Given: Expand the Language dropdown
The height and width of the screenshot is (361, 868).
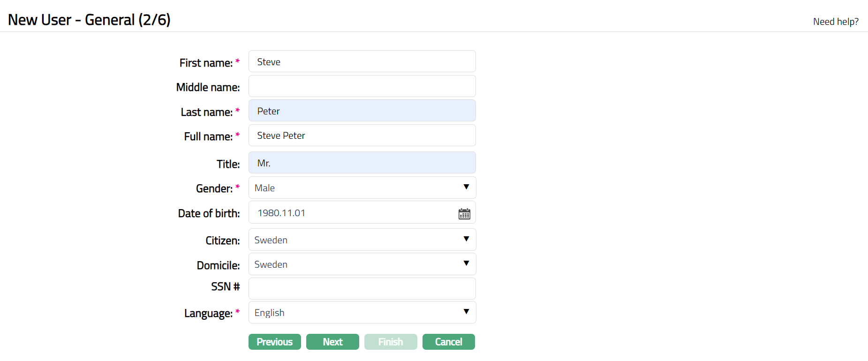Looking at the screenshot, I should pyautogui.click(x=362, y=312).
